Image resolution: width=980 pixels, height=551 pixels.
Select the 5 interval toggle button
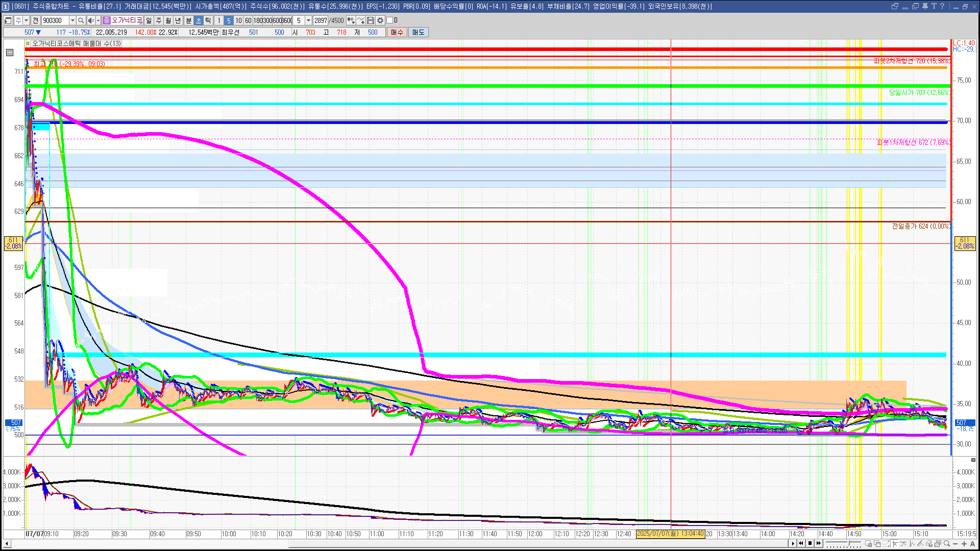[x=229, y=20]
